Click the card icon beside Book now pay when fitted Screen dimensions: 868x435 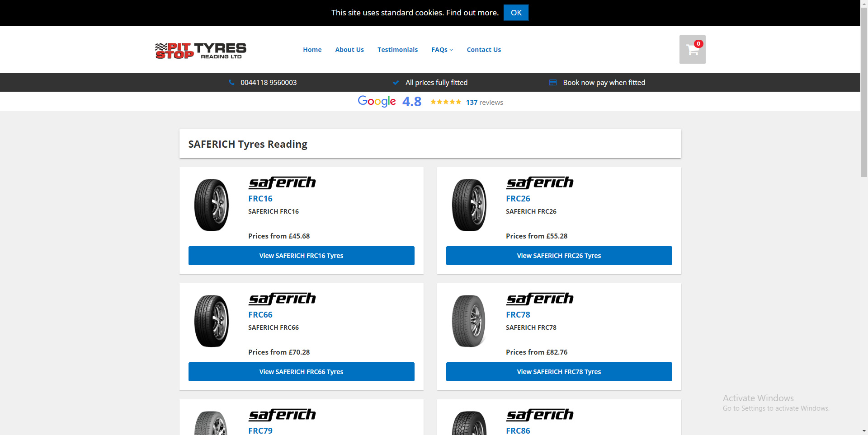553,82
